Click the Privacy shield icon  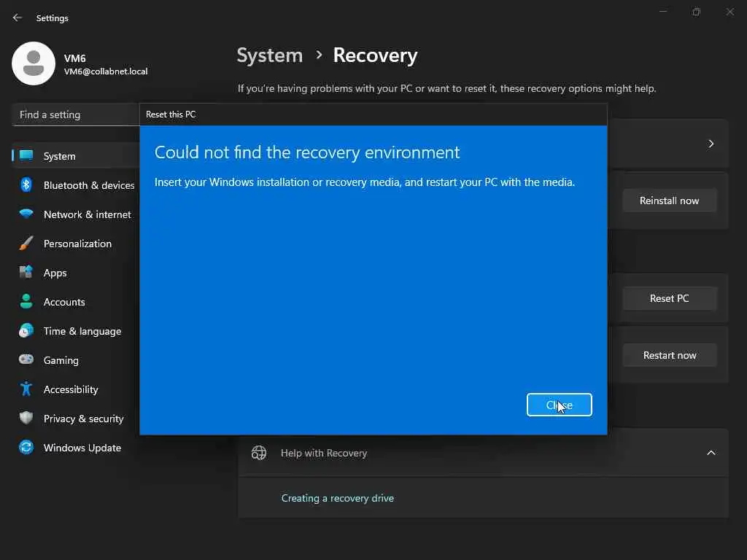(x=26, y=418)
